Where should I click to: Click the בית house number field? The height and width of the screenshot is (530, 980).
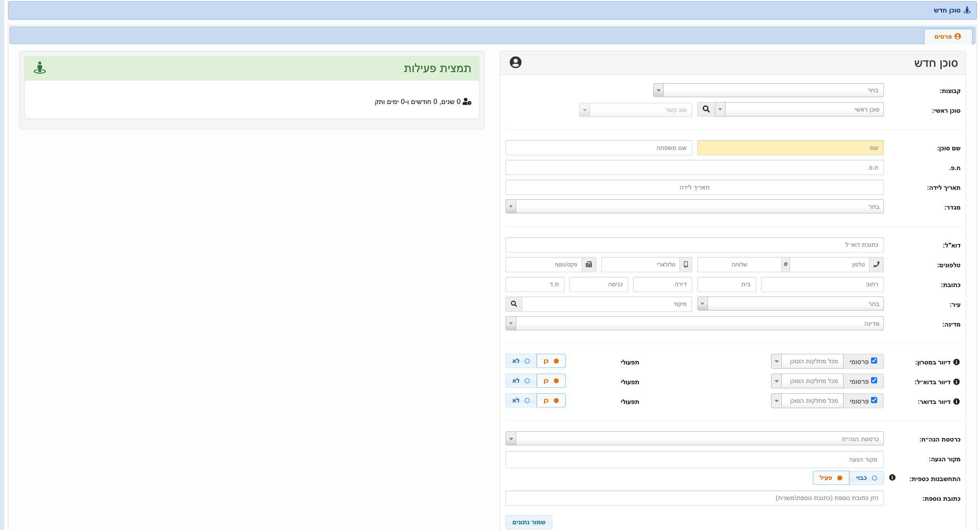pyautogui.click(x=727, y=284)
